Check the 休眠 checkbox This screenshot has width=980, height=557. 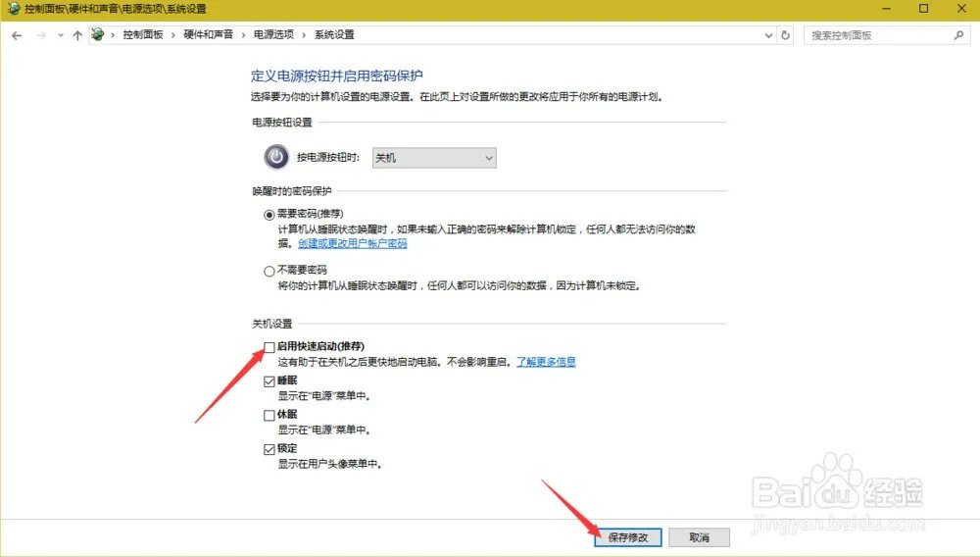269,415
